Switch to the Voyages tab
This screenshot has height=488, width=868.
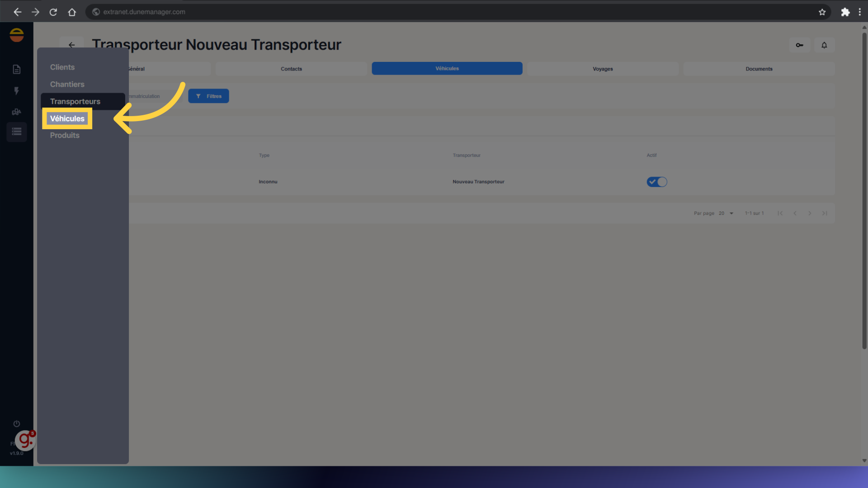coord(603,69)
